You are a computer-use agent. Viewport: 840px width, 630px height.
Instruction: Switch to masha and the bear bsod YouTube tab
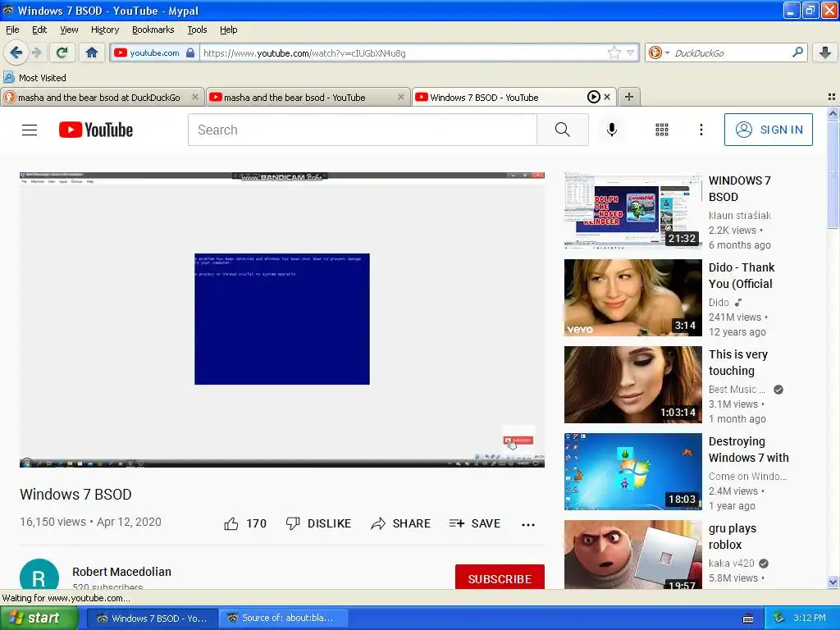pos(294,98)
